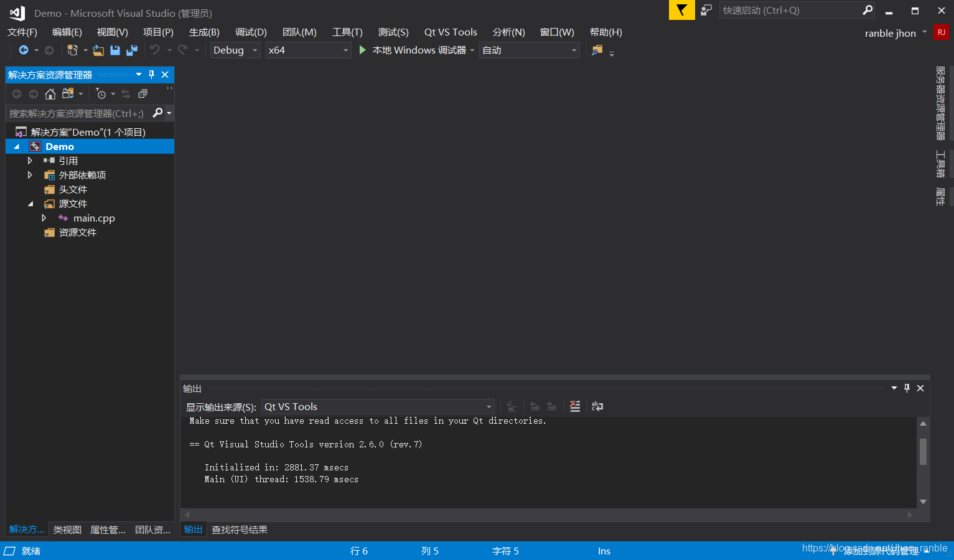Open the debugger target dropdown arrow
The image size is (954, 560).
point(472,50)
